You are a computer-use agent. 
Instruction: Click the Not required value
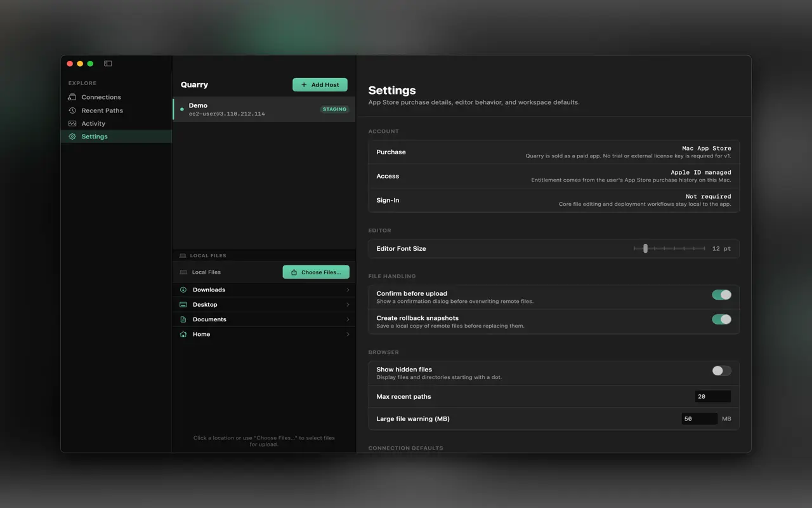709,197
